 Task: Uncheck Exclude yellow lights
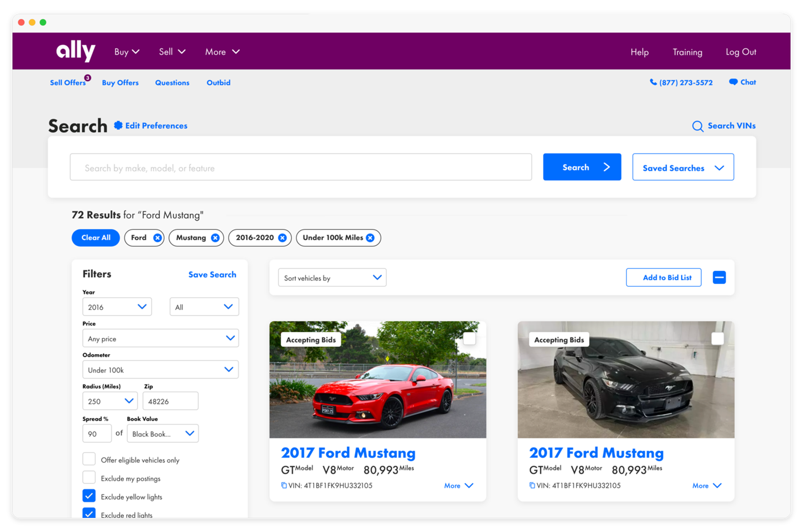pyautogui.click(x=89, y=496)
